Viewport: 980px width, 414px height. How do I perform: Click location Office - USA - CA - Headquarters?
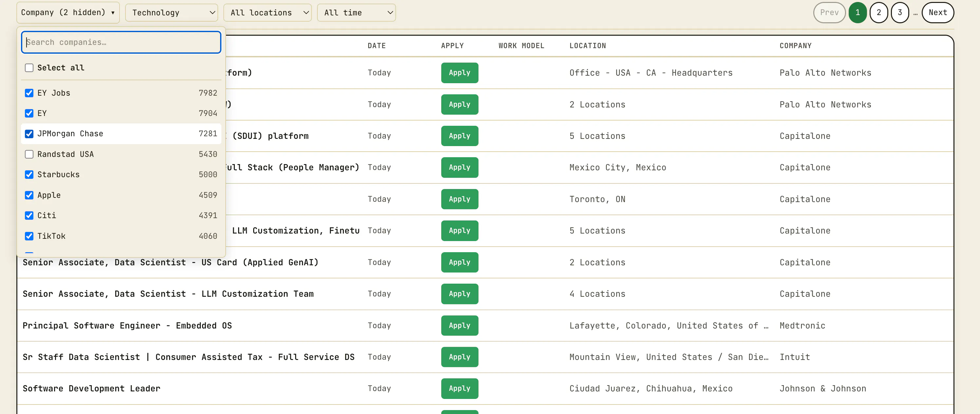pyautogui.click(x=651, y=73)
